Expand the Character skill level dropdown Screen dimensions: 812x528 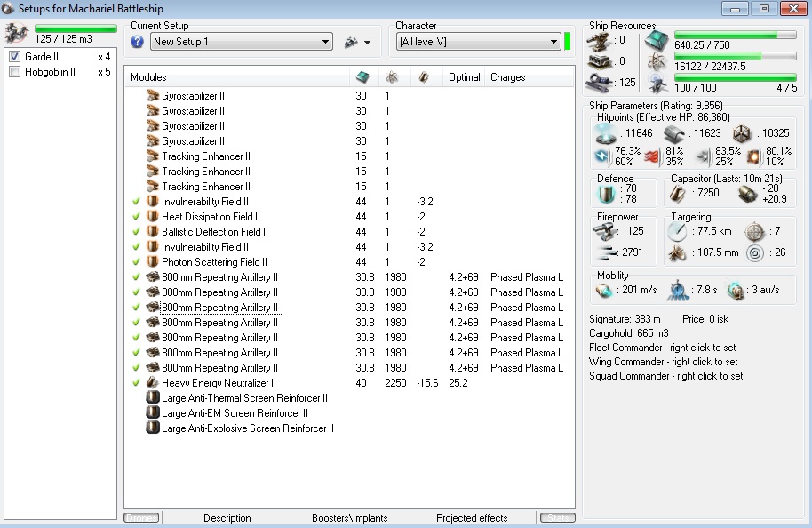pyautogui.click(x=552, y=42)
